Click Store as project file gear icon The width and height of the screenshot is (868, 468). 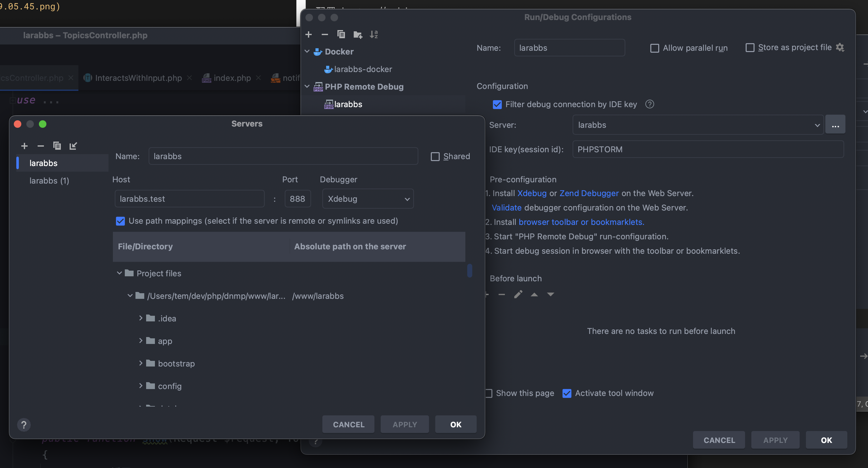tap(840, 48)
